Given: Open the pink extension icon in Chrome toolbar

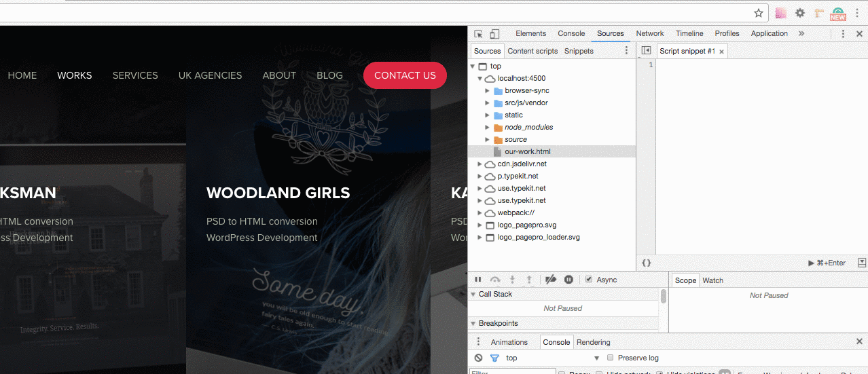Looking at the screenshot, I should coord(780,13).
